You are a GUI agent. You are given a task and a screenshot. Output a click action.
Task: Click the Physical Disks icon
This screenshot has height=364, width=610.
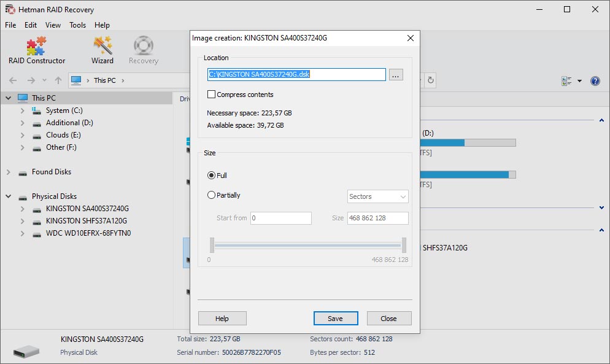[23, 197]
